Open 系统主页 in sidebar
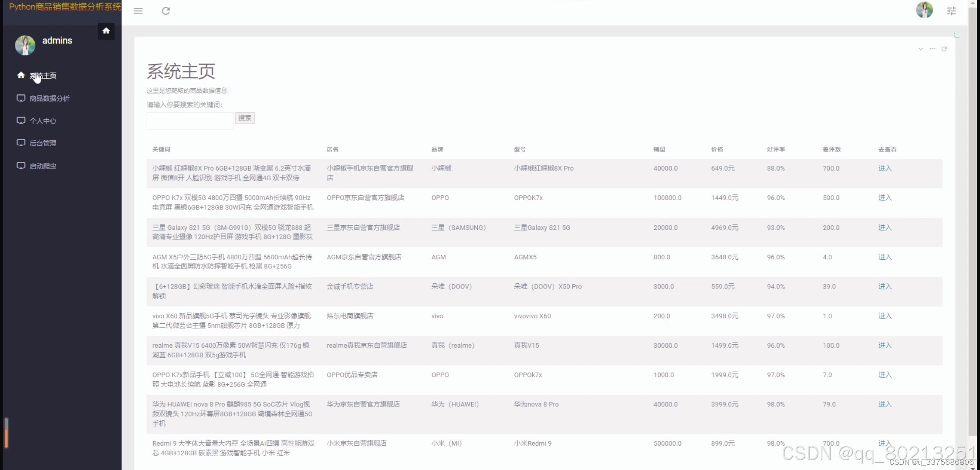This screenshot has height=470, width=980. (x=43, y=76)
